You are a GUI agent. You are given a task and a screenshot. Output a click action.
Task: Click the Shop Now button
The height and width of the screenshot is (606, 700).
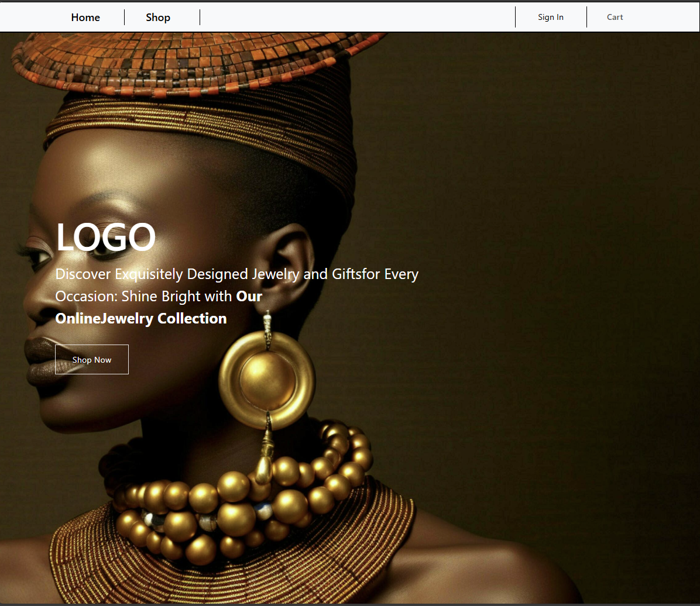[x=91, y=359]
